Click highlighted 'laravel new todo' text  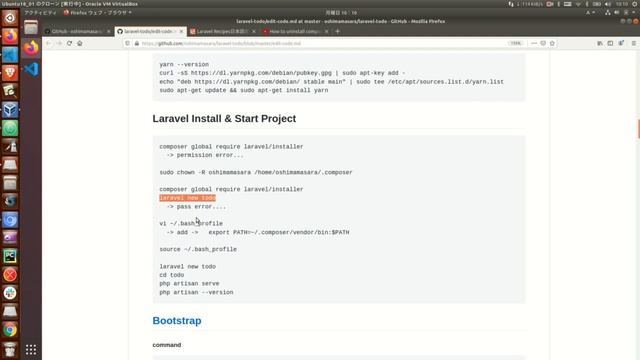click(x=187, y=198)
